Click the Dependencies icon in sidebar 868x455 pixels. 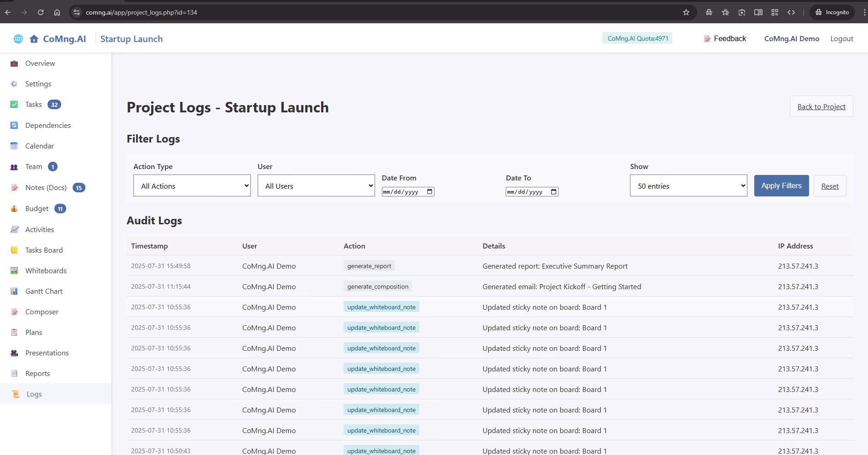[x=14, y=126]
